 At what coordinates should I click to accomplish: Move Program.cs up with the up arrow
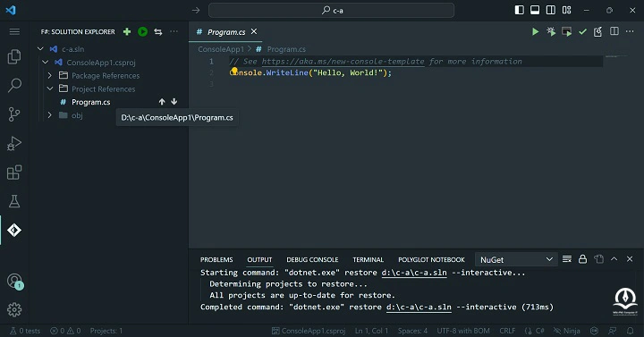pos(162,102)
